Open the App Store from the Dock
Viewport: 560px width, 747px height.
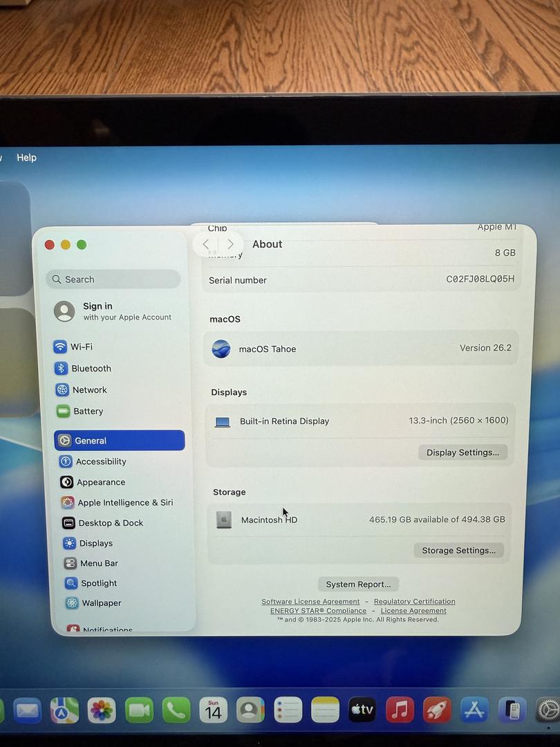(474, 710)
